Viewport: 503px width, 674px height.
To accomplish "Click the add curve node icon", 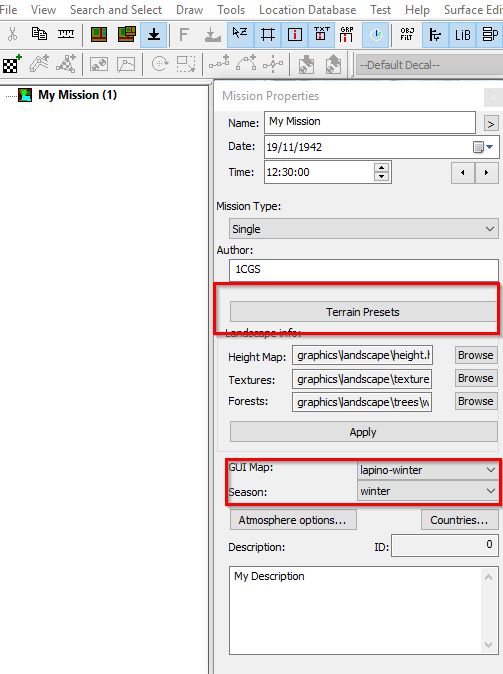I will [246, 64].
